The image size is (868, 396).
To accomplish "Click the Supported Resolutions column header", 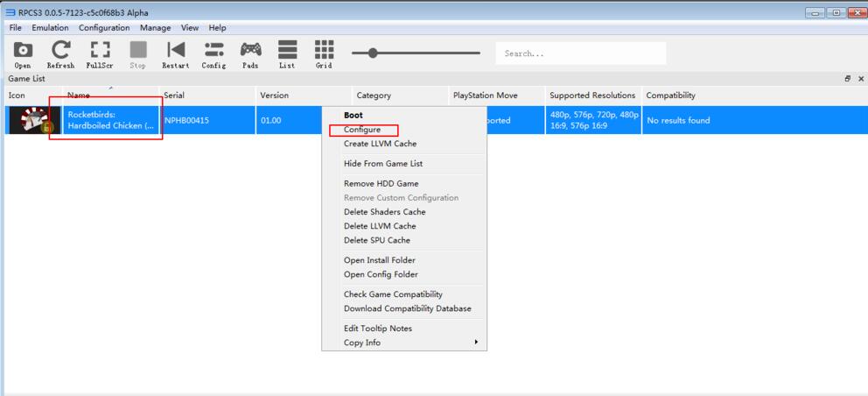I will pos(593,95).
